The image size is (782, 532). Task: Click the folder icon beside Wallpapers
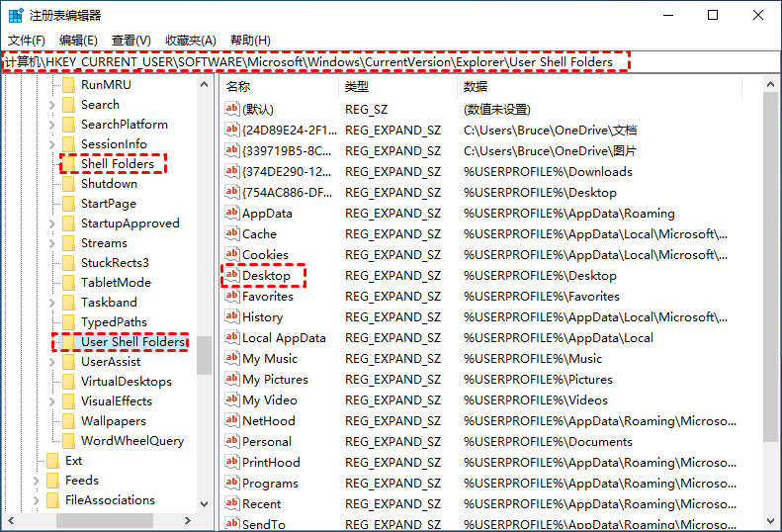click(68, 421)
